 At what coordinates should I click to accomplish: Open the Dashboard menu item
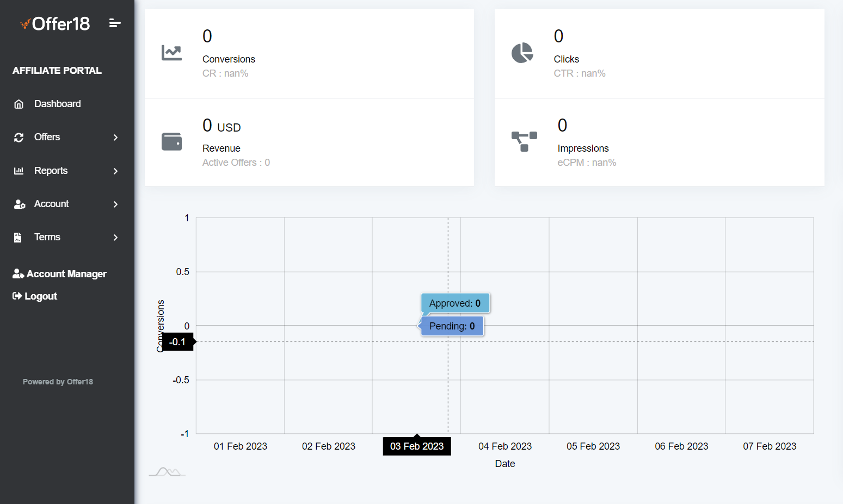click(57, 104)
